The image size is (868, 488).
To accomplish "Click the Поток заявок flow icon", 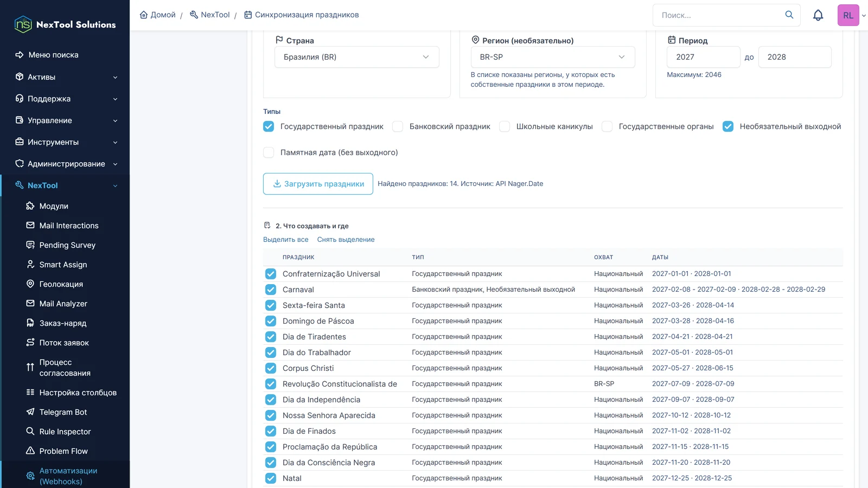I will point(30,343).
